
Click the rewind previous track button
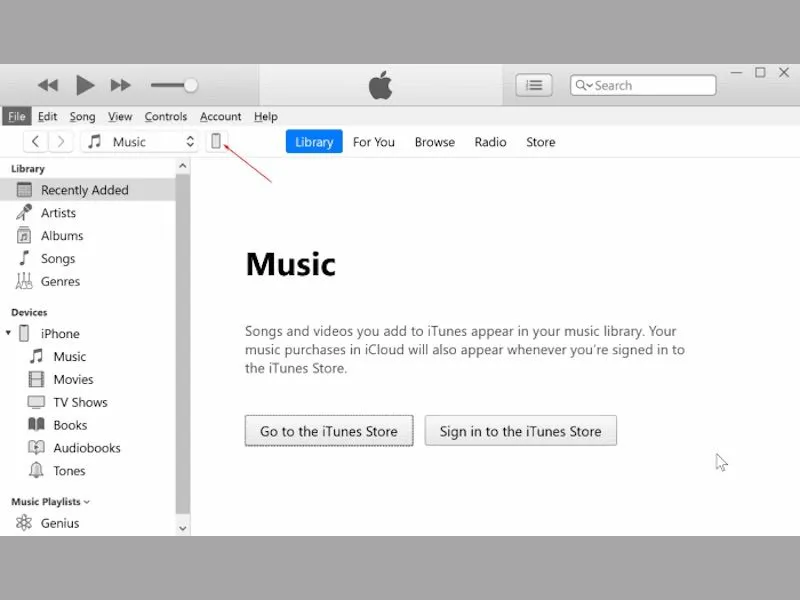coord(48,85)
